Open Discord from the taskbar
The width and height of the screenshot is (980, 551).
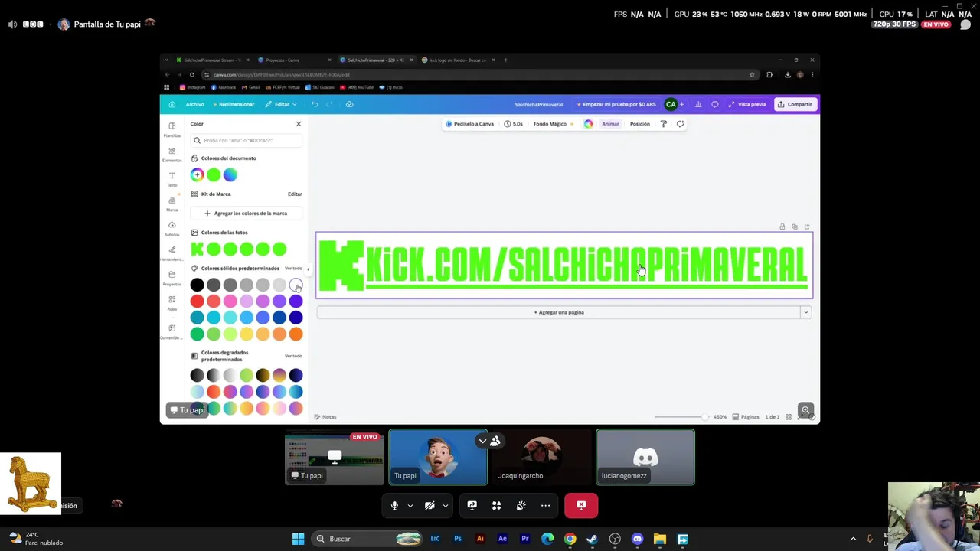pos(637,539)
